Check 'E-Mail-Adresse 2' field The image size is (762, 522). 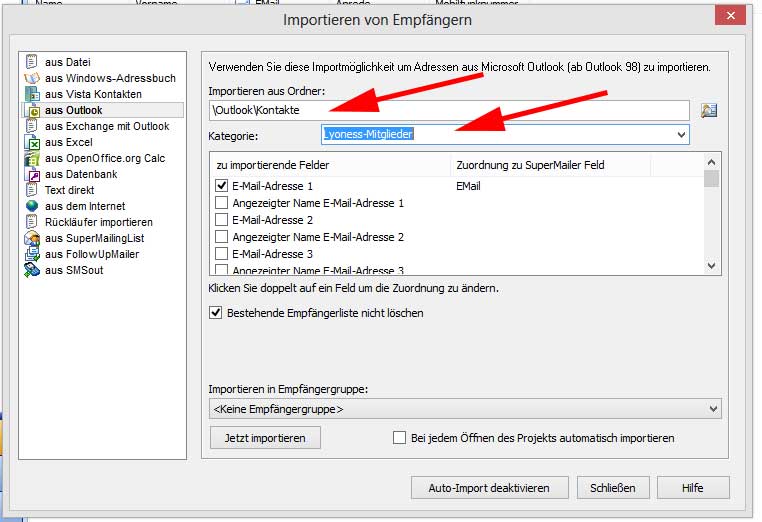(222, 219)
